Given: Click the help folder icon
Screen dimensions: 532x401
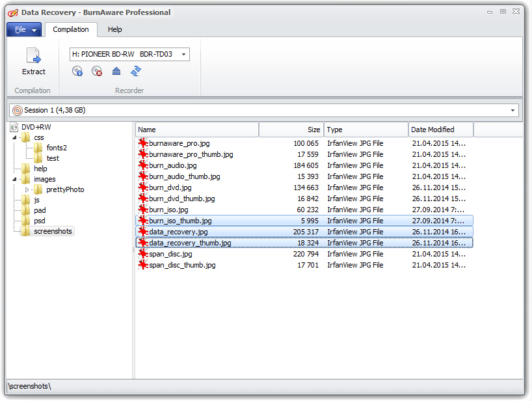Looking at the screenshot, I should [26, 169].
